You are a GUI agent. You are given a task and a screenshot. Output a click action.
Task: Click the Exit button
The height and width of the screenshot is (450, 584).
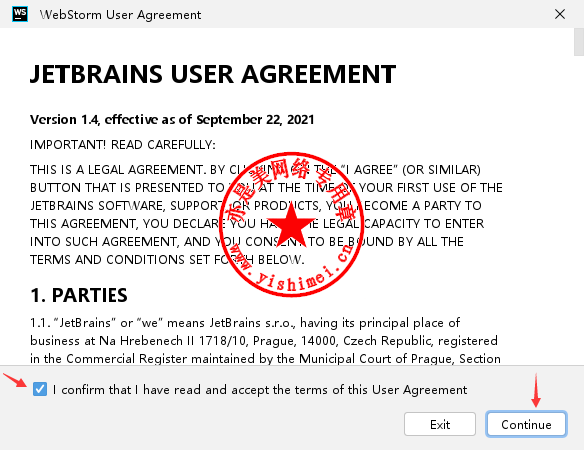tap(440, 424)
